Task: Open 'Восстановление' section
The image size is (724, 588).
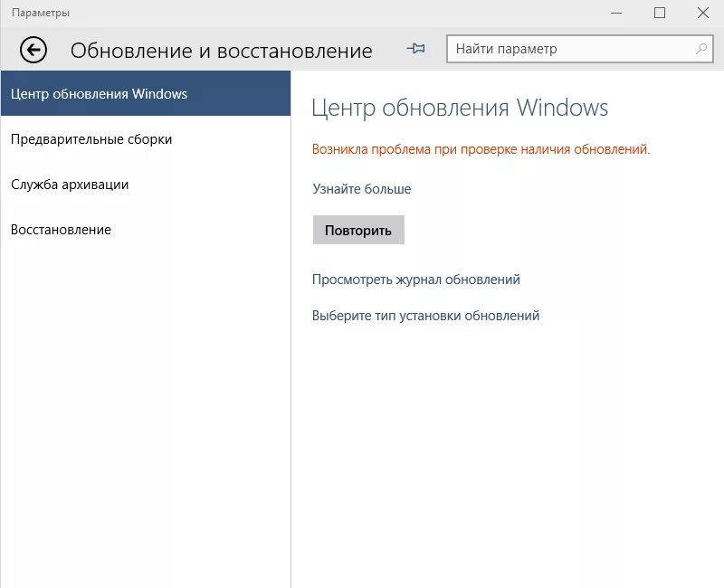Action: click(146, 230)
